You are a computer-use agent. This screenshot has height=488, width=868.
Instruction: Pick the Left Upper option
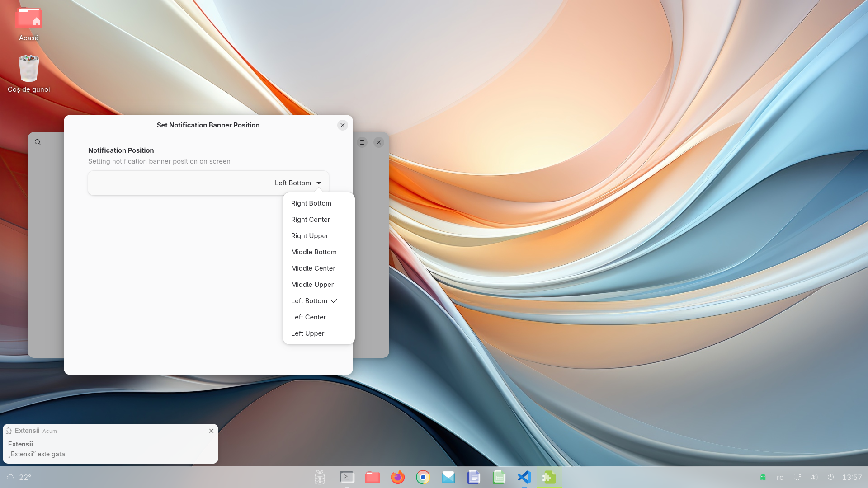(x=307, y=333)
